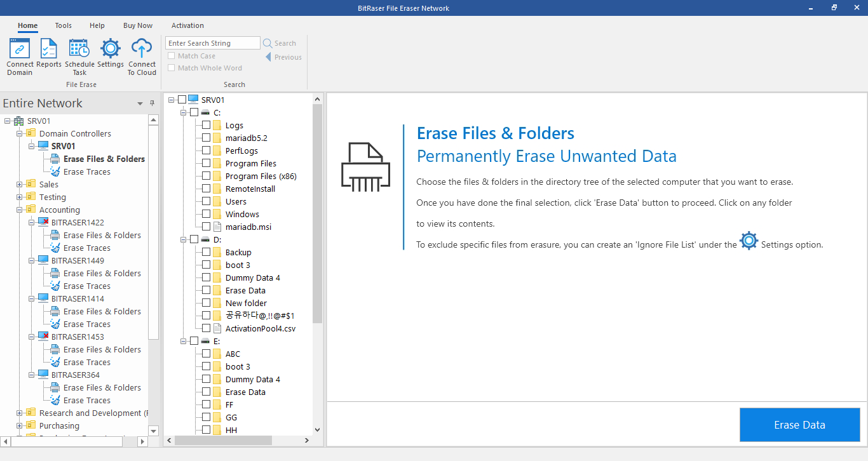This screenshot has width=868, height=461.
Task: Collapse the D: drive node
Action: pos(184,239)
